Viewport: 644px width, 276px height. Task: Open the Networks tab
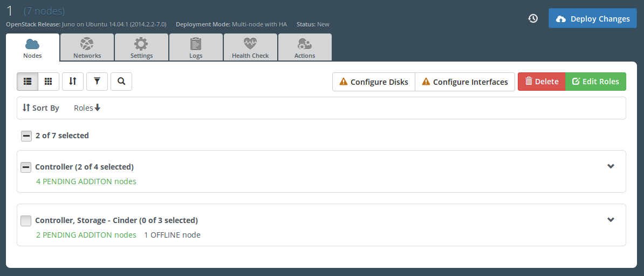[87, 48]
